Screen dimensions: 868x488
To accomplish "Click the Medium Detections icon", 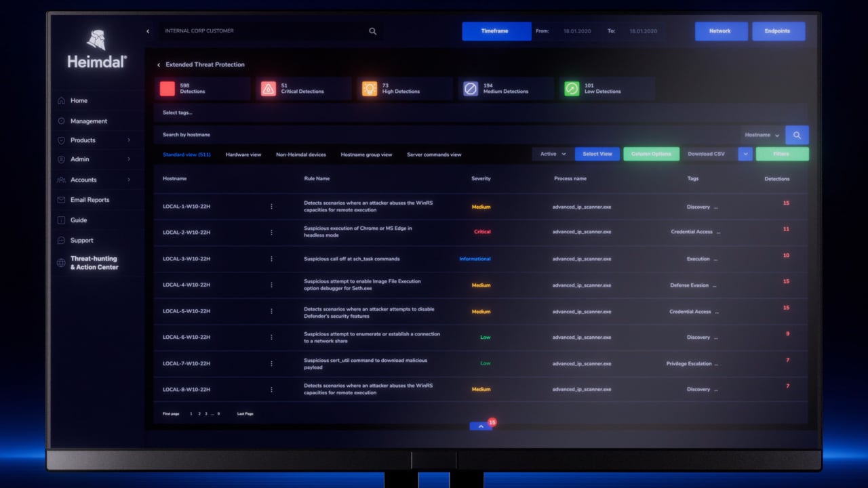I will pyautogui.click(x=471, y=89).
